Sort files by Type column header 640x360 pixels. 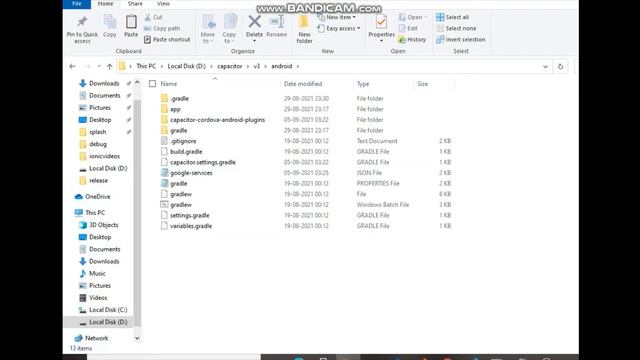(x=363, y=84)
